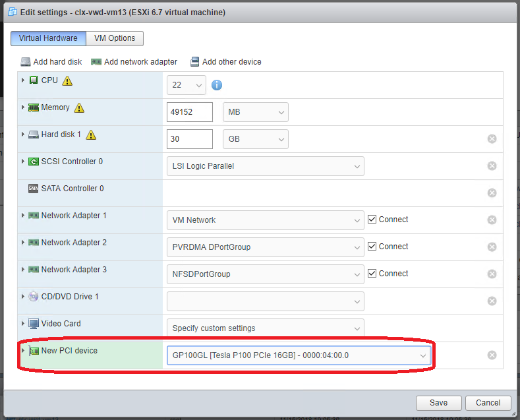Click the Network Adapter 3 icon
This screenshot has height=420, width=520.
pyautogui.click(x=34, y=270)
